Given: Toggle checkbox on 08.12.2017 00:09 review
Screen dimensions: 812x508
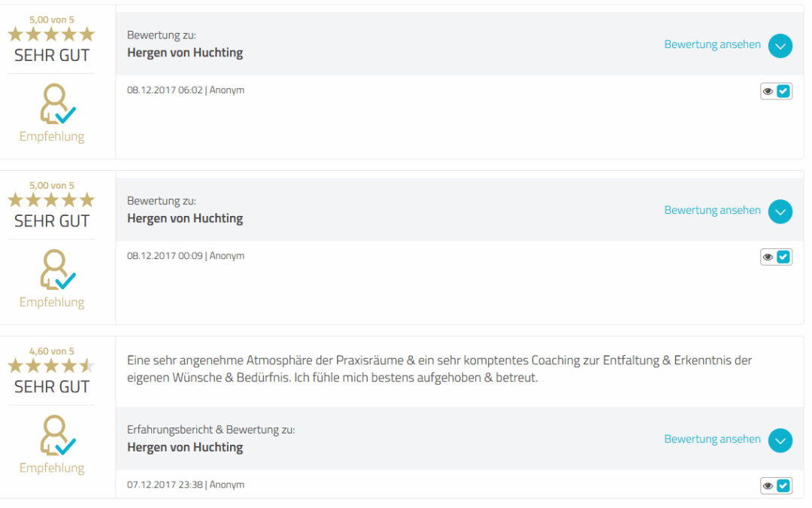Looking at the screenshot, I should click(784, 257).
